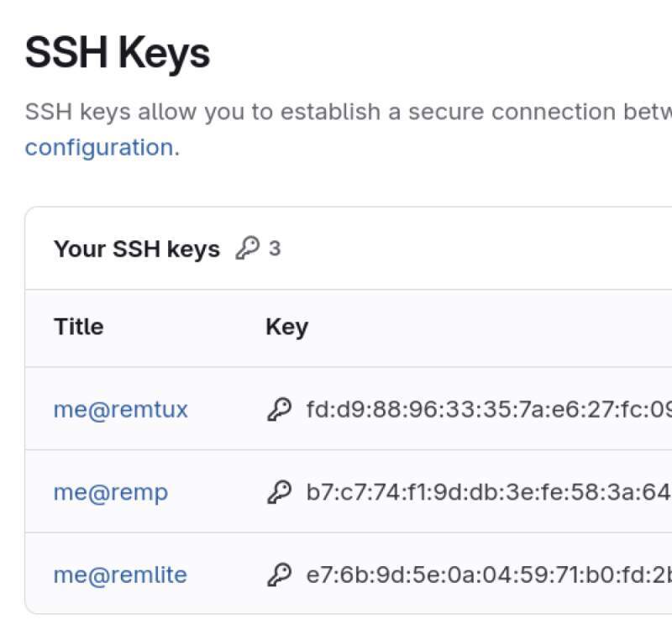Click the key icon beside the b7:c7 fingerprint
The width and height of the screenshot is (672, 640).
pos(279,491)
